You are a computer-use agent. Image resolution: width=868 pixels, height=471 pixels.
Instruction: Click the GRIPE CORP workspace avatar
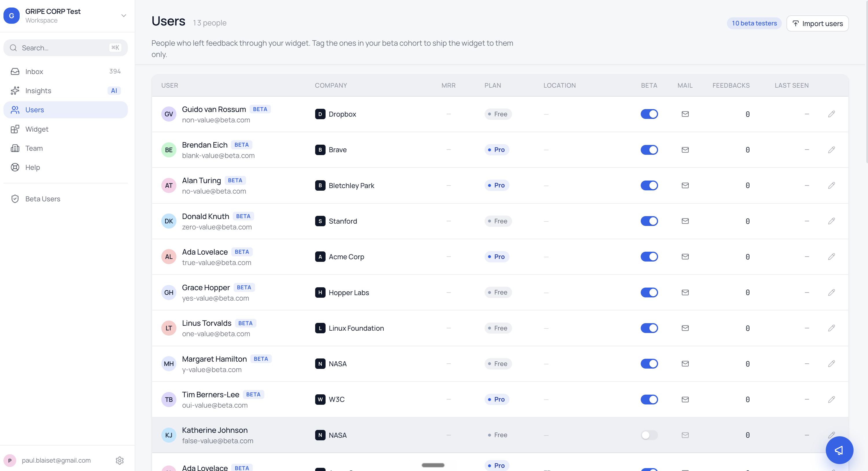coord(12,16)
